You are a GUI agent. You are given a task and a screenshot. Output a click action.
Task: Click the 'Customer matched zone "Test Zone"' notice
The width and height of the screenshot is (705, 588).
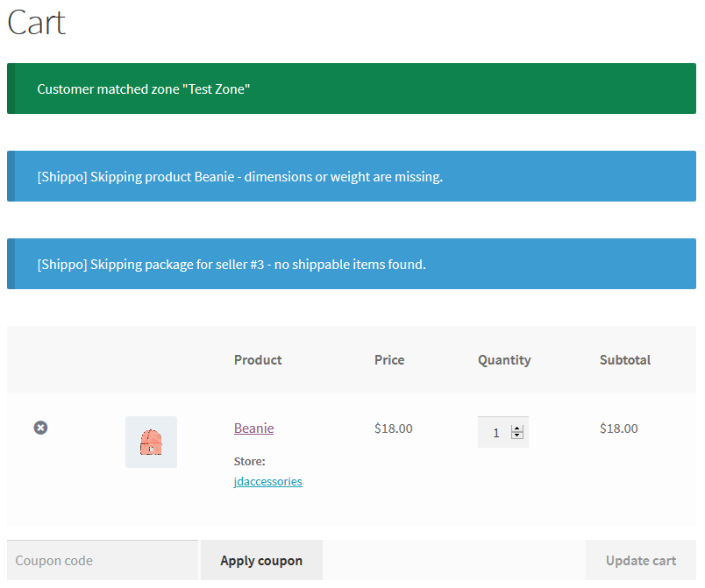pyautogui.click(x=352, y=89)
